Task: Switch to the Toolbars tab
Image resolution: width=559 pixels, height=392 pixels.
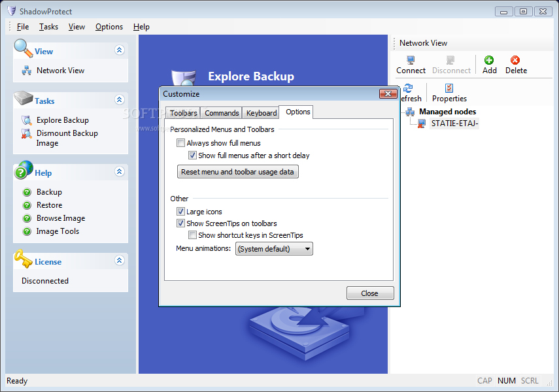Action: (183, 113)
